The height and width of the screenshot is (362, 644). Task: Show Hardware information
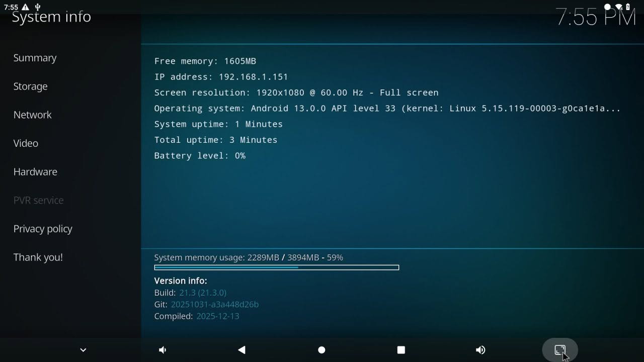[35, 171]
